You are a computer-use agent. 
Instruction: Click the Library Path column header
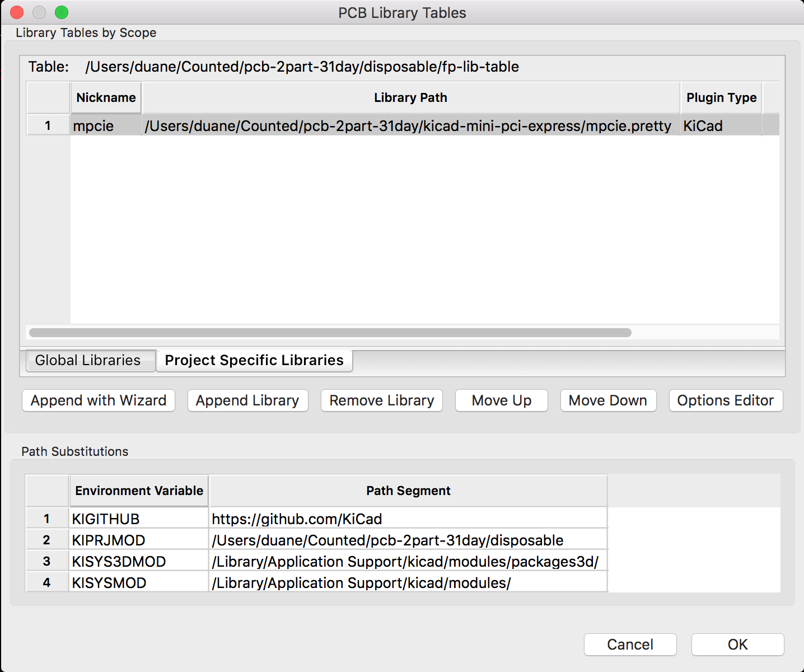410,98
